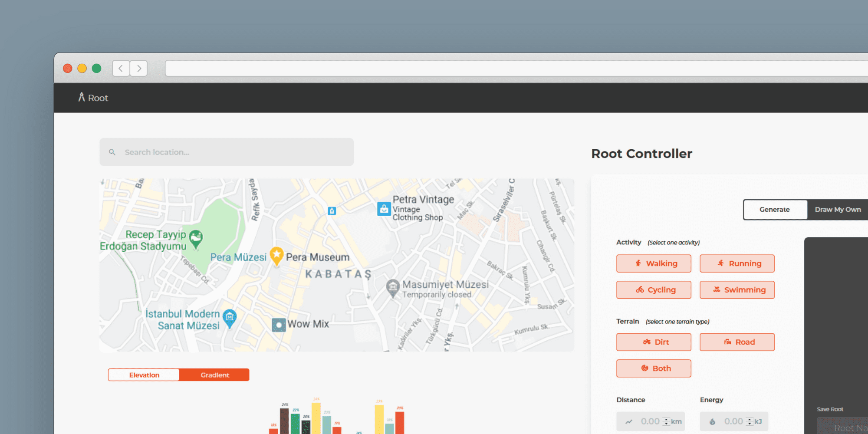868x434 pixels.
Task: Select the Running activity
Action: tap(737, 263)
